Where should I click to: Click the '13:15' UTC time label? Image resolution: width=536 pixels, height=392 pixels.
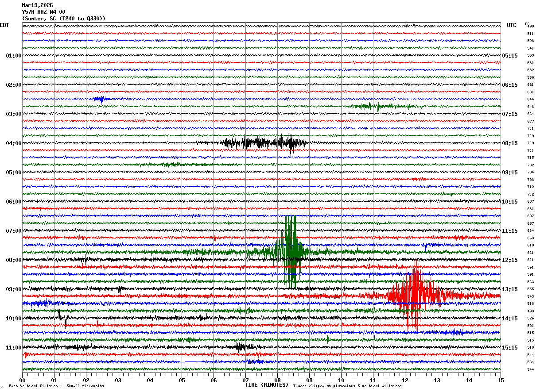tap(510, 289)
